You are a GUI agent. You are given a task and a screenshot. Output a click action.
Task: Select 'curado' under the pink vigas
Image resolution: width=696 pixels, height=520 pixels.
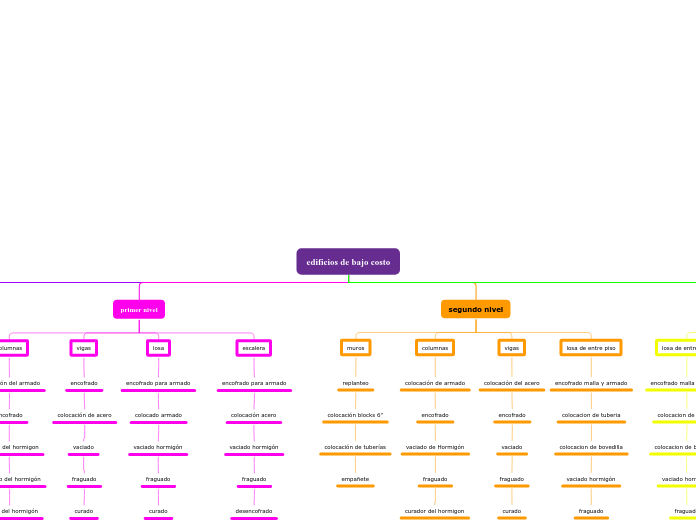point(83,511)
